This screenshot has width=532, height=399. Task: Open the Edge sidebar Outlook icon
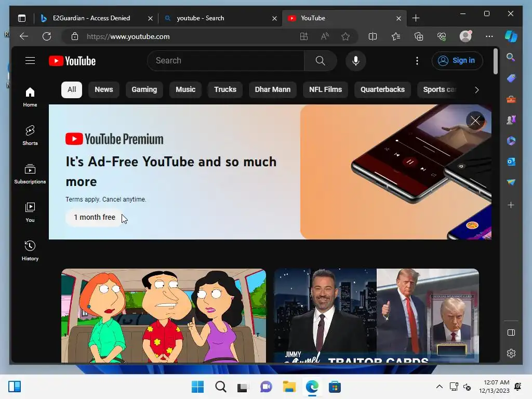coord(511,162)
